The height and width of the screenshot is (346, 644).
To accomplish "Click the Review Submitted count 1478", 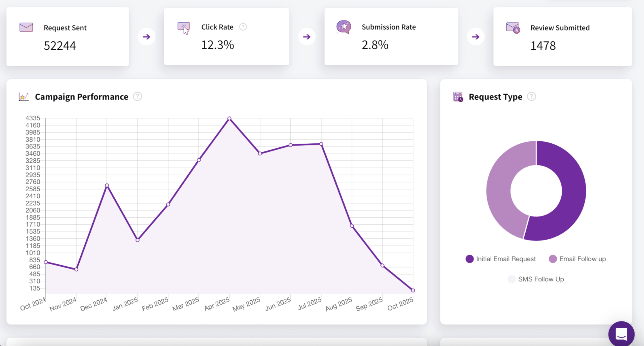I will pyautogui.click(x=542, y=46).
